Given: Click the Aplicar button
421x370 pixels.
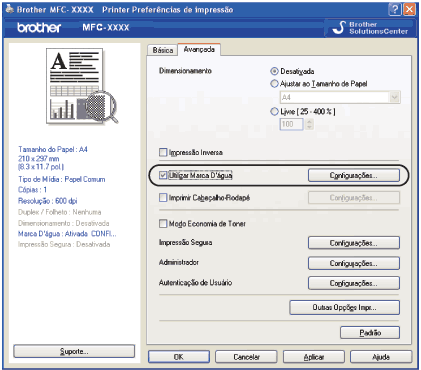Looking at the screenshot, I should 314,357.
